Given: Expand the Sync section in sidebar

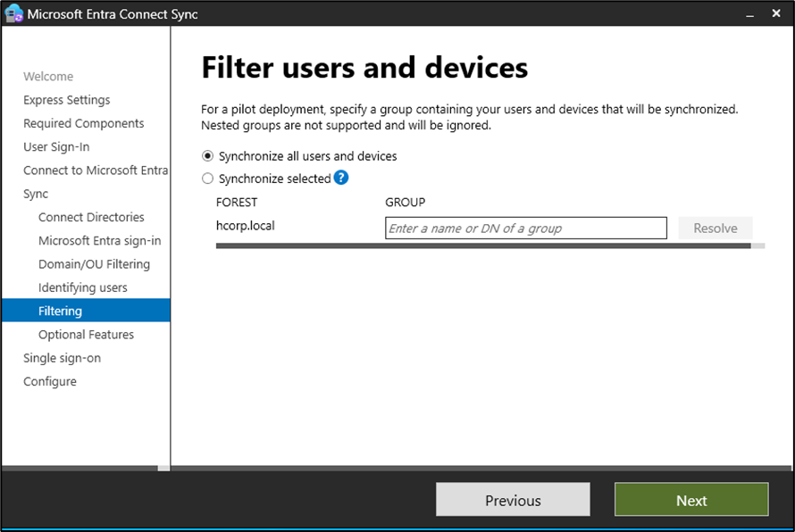Looking at the screenshot, I should [x=36, y=194].
